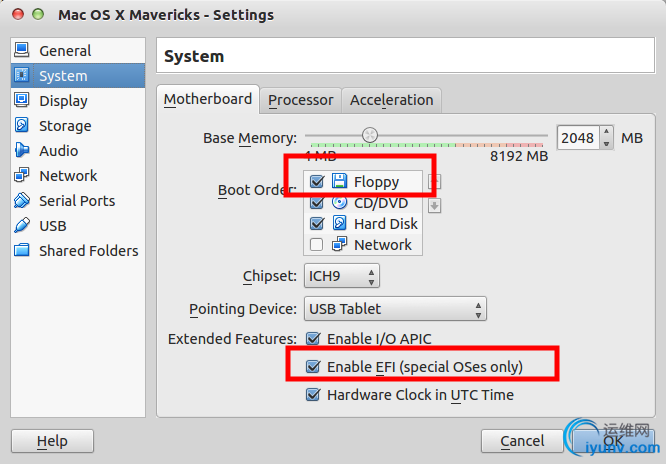Select the Serial Ports icon
Image resolution: width=666 pixels, height=464 pixels.
tap(21, 201)
